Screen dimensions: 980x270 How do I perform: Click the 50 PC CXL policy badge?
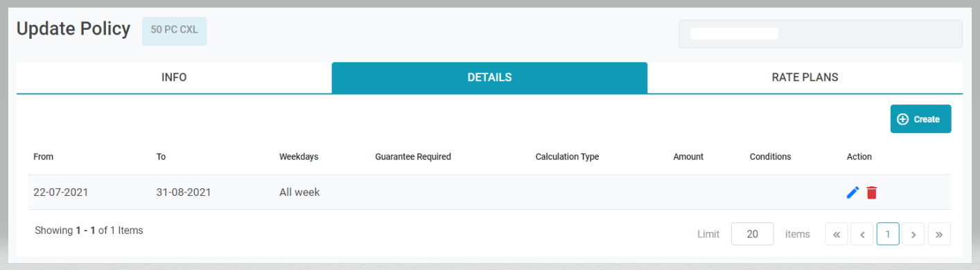[x=175, y=31]
